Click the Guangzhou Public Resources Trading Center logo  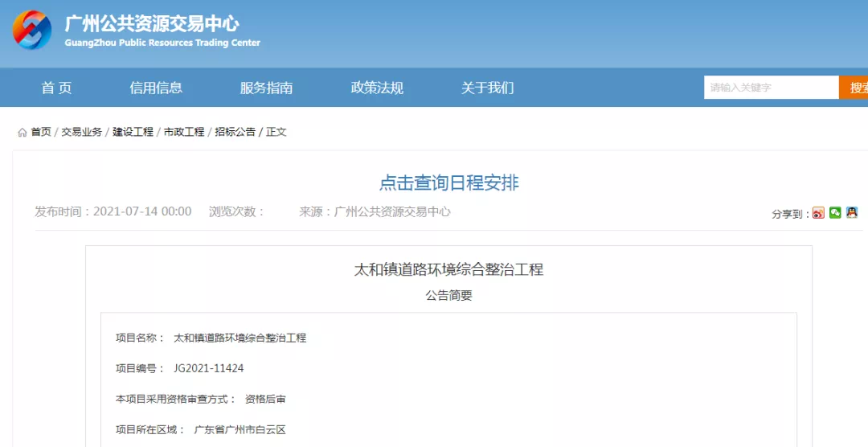[32, 31]
